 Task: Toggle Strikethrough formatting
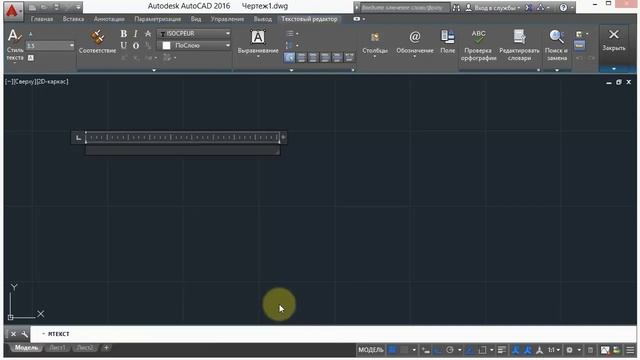point(148,34)
